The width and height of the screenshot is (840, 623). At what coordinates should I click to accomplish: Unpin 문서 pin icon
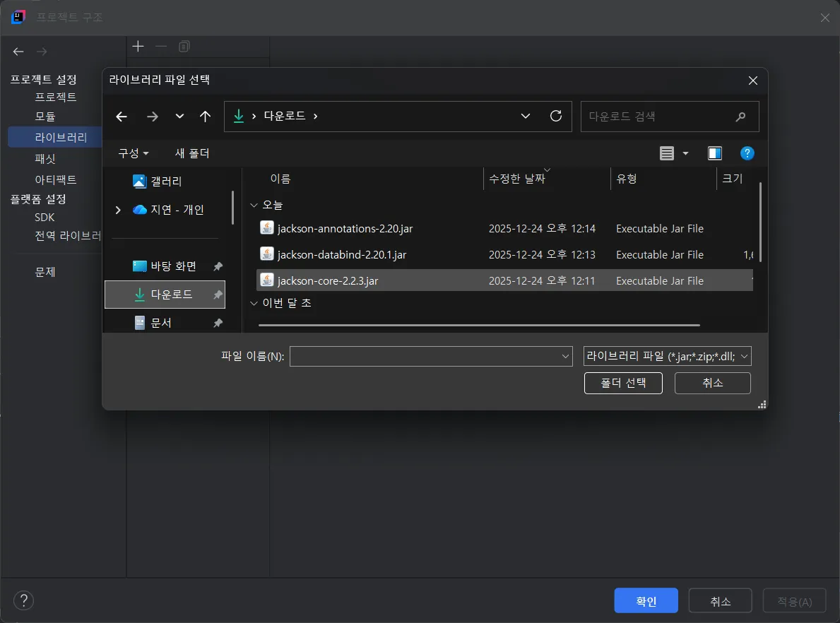coord(218,323)
